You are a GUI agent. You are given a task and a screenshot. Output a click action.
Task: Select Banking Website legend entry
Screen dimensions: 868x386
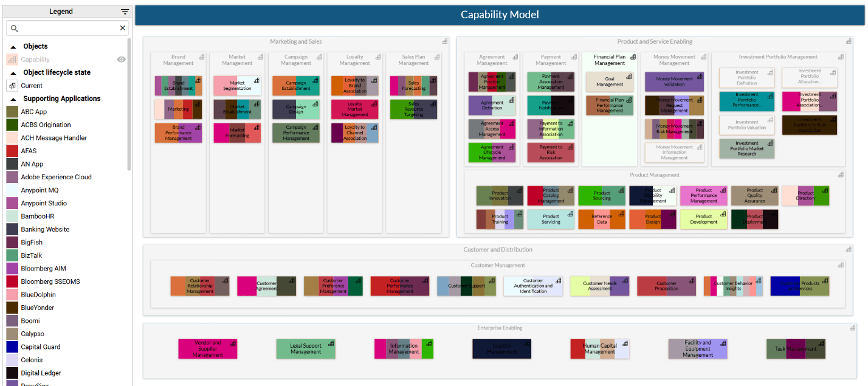point(45,229)
